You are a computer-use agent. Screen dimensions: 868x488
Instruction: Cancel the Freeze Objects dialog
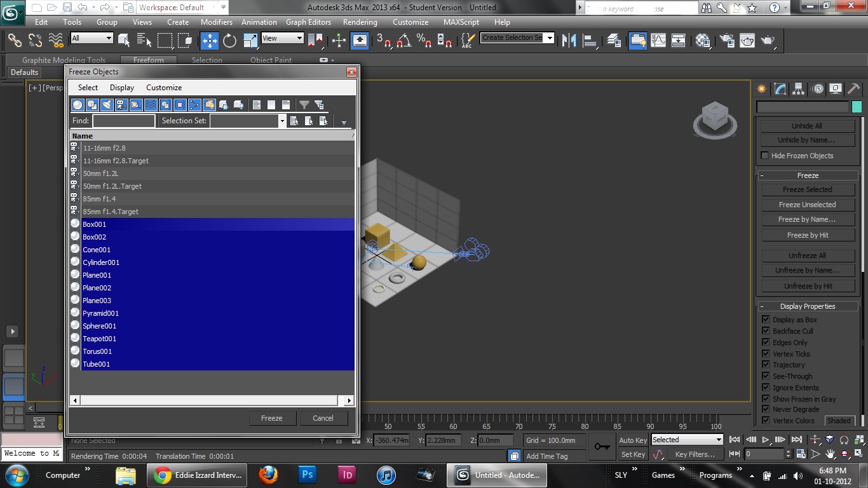[x=323, y=418]
